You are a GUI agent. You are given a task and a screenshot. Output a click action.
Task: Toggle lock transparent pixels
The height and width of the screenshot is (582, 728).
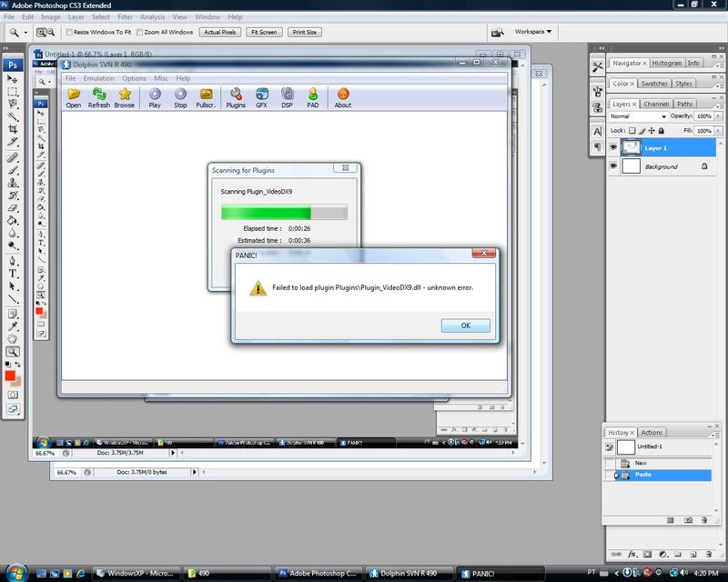(x=632, y=131)
